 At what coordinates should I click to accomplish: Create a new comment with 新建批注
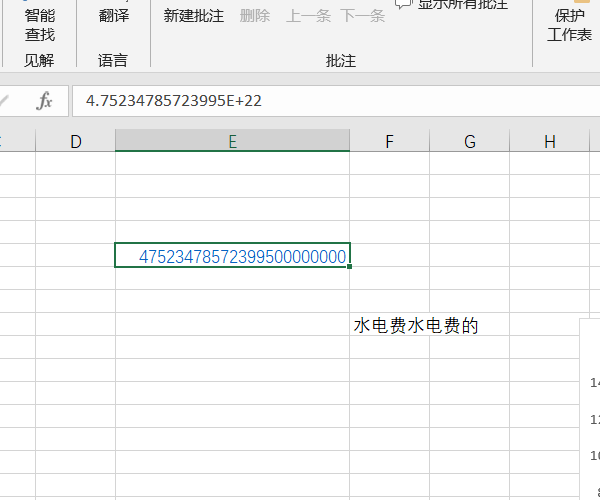coord(194,16)
